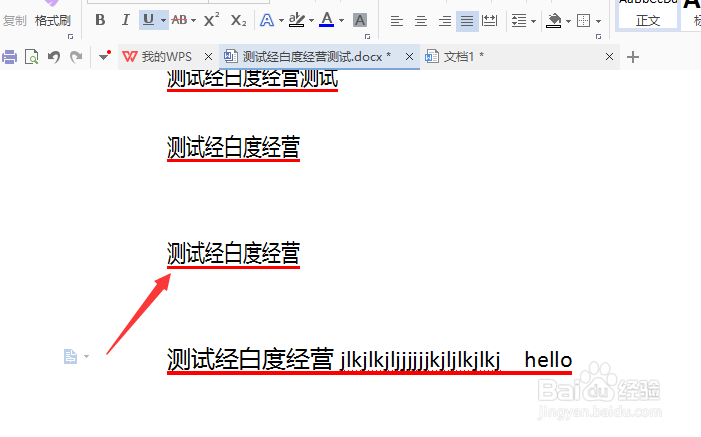
Task: Open print preview
Action: pos(32,57)
